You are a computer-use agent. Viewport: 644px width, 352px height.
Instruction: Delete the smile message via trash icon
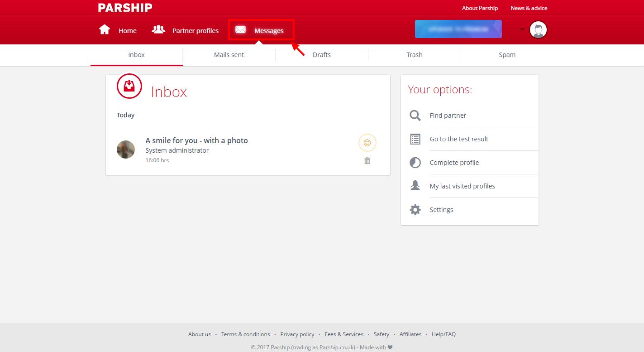367,161
